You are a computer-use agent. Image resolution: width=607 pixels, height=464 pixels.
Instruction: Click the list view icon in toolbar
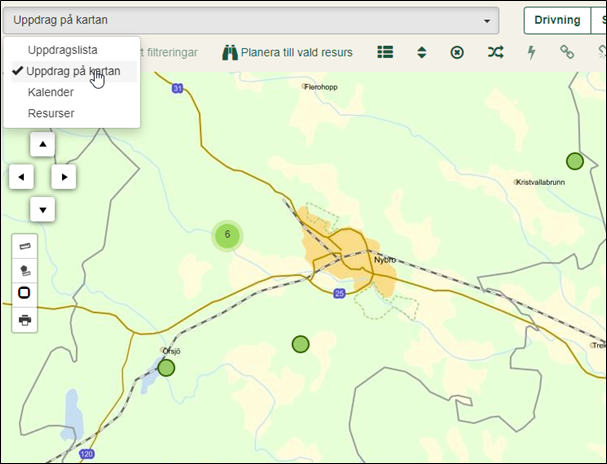(x=385, y=52)
